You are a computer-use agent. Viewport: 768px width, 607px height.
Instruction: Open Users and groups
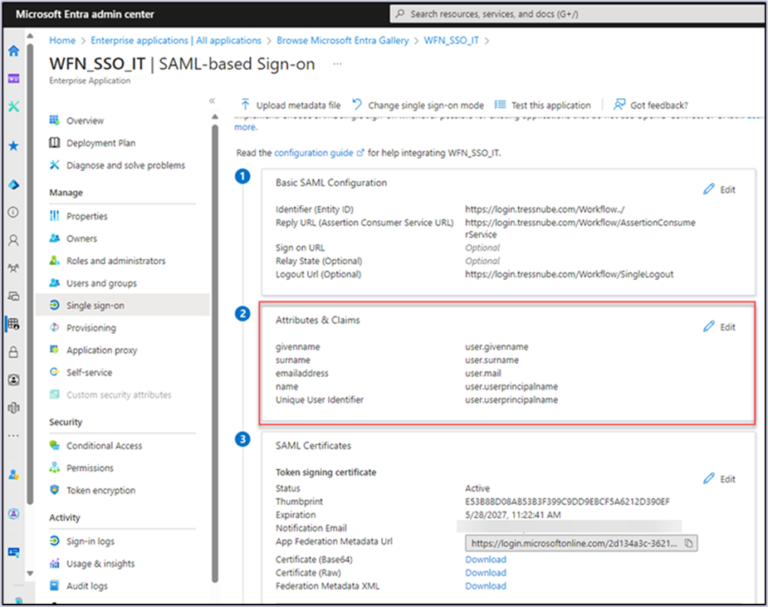tap(101, 283)
